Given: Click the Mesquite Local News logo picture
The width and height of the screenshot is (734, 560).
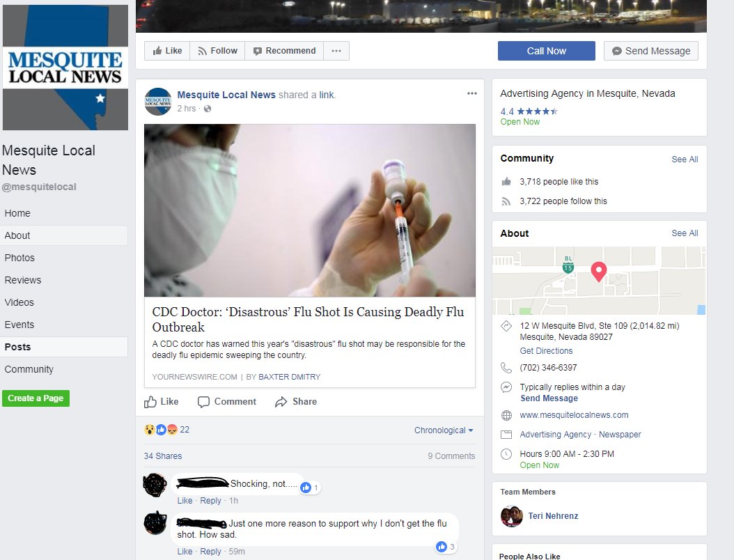Looking at the screenshot, I should tap(65, 68).
